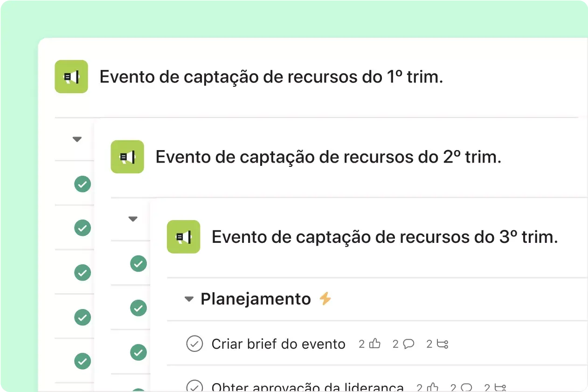This screenshot has height=392, width=588.
Task: Click thumbs-up on "Obter aprovação da liderança"
Action: point(433,388)
